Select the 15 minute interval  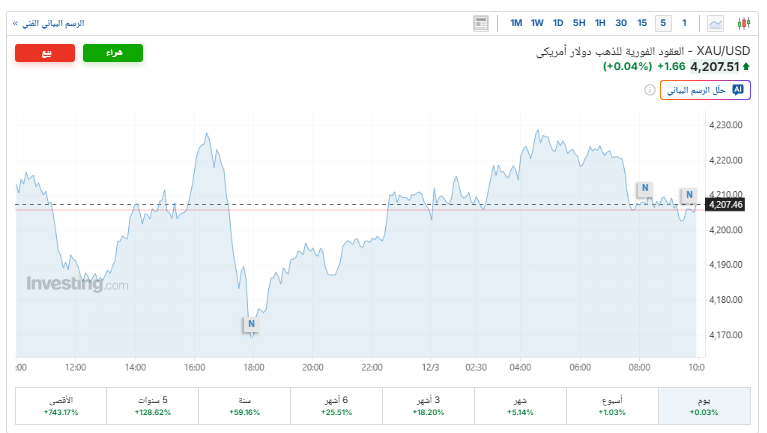(642, 23)
